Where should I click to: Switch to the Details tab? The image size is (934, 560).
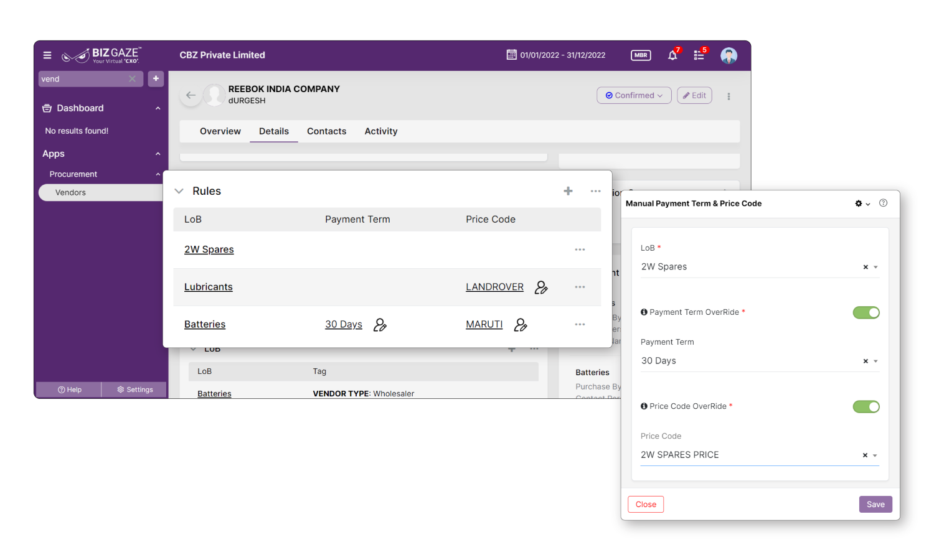coord(274,131)
